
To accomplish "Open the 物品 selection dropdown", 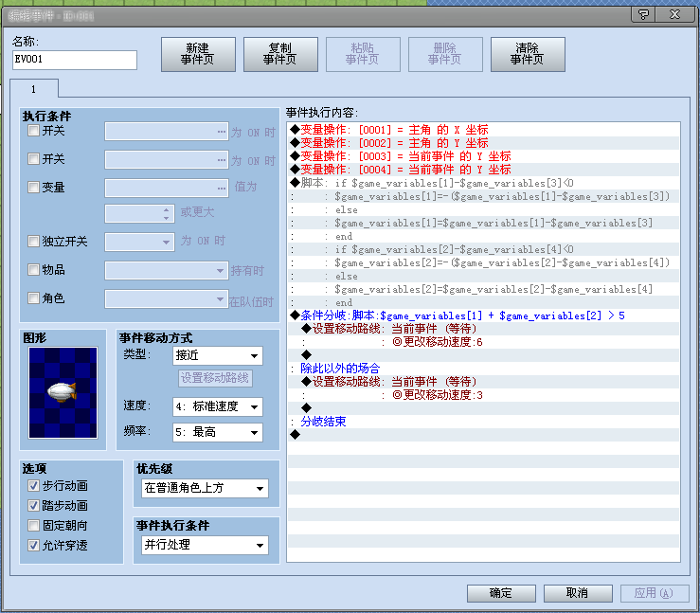I will 167,271.
